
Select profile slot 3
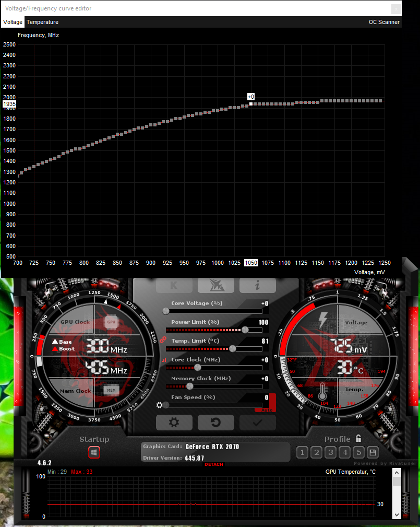330,452
